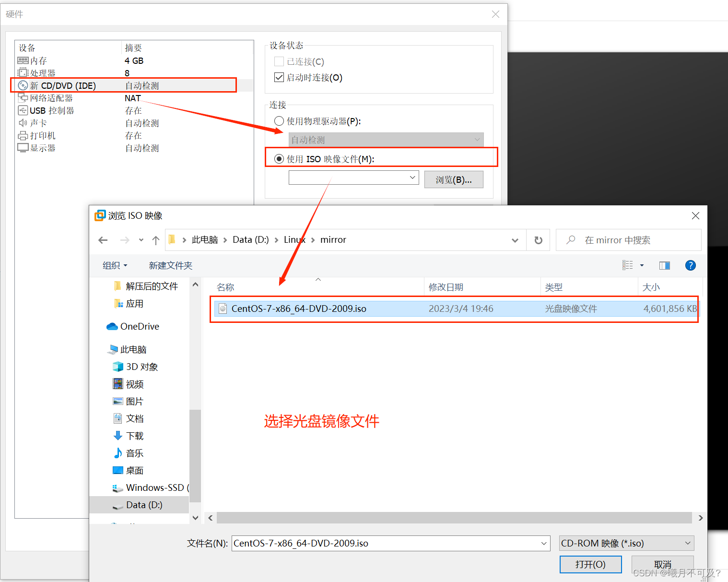Select the 处理器 processor device icon
The width and height of the screenshot is (728, 582).
click(23, 73)
